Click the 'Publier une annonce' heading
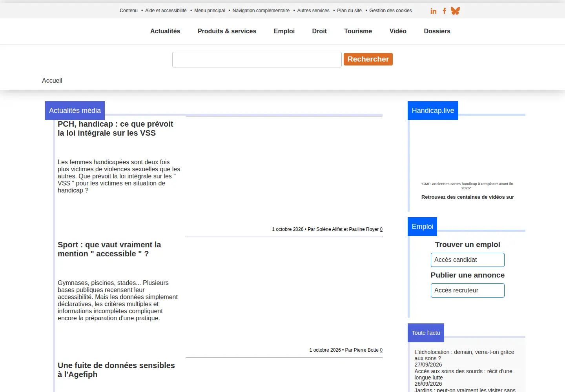 (468, 275)
